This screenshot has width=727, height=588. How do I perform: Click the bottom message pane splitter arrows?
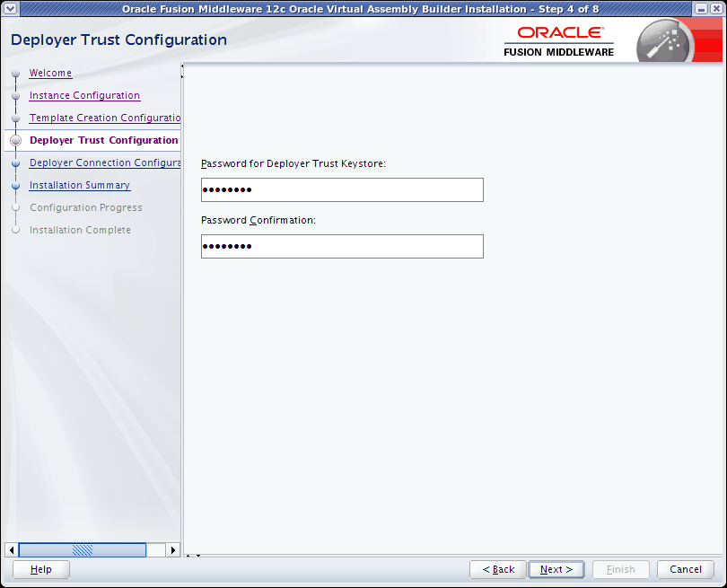click(193, 555)
